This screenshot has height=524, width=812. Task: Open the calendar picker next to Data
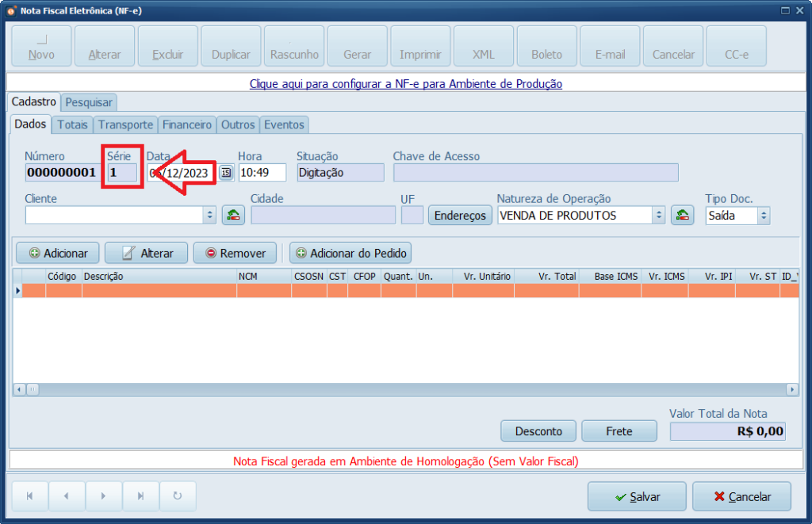[x=226, y=173]
